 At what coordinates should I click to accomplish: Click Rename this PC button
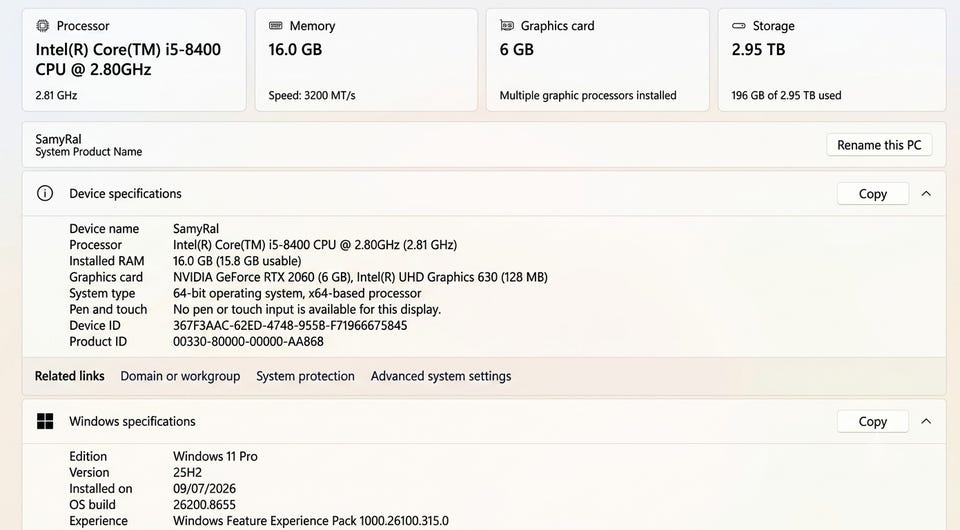(879, 145)
